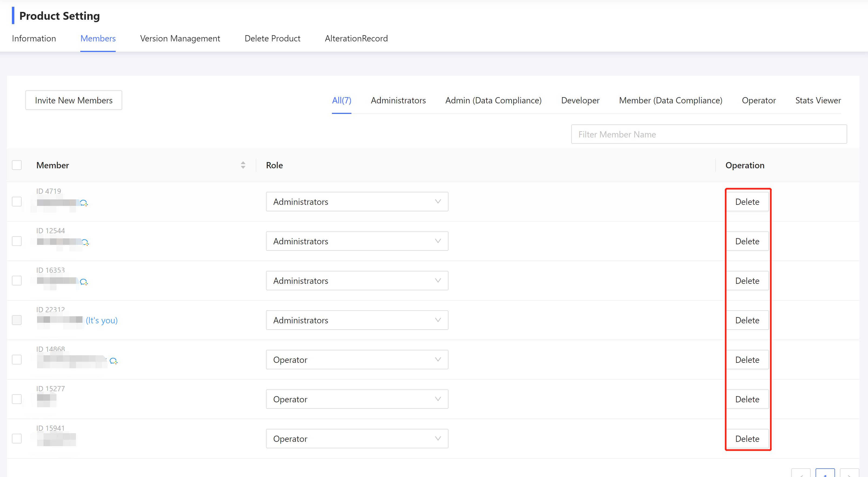Check the box for member ID 4719

(17, 202)
